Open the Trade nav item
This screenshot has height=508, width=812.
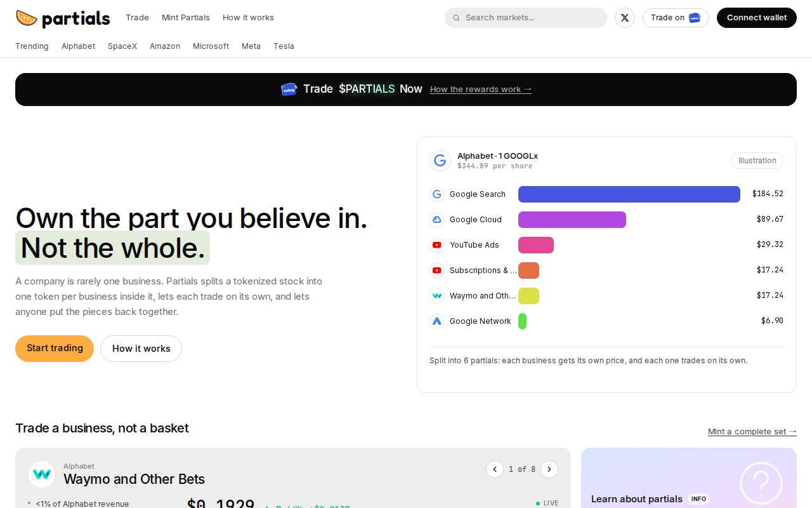(137, 18)
